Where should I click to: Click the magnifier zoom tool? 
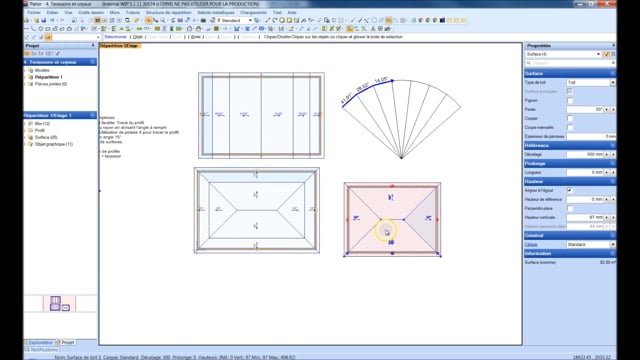click(x=162, y=20)
